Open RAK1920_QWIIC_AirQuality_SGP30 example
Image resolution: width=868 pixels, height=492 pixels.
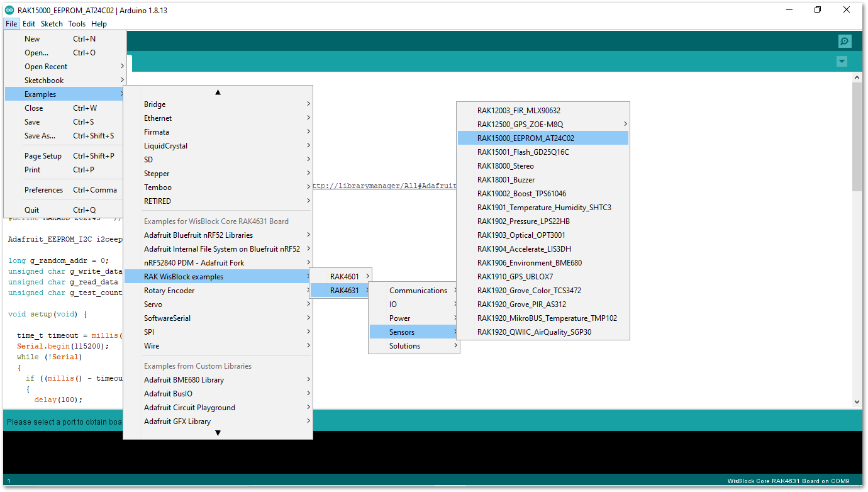[543, 332]
